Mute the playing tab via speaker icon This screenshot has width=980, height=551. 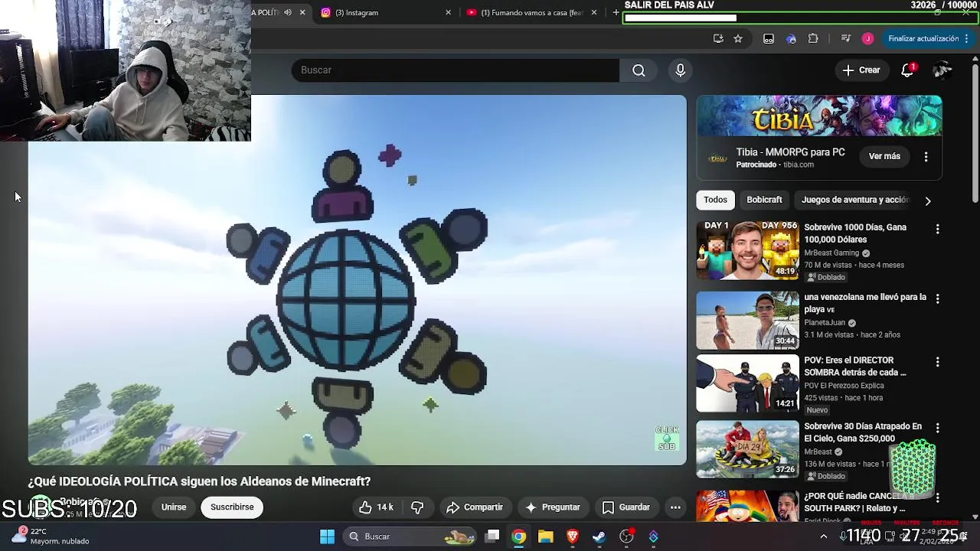pos(288,12)
